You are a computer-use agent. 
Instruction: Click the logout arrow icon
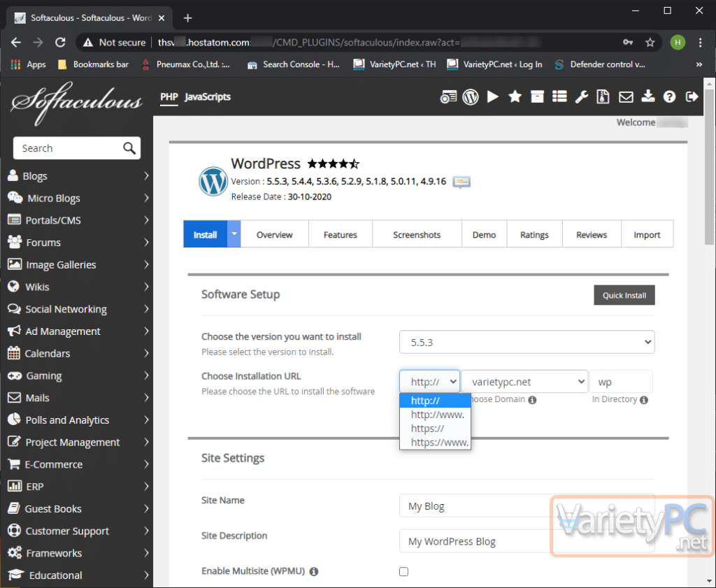(x=692, y=96)
